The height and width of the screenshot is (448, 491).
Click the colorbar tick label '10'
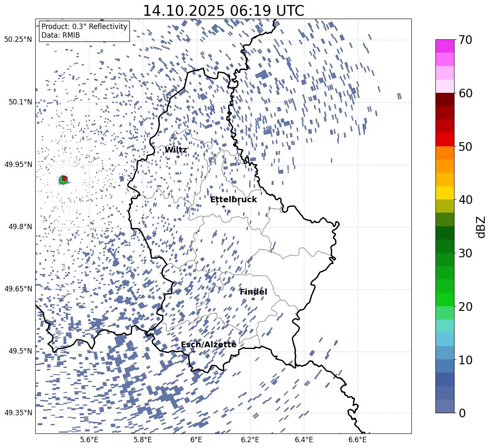465,360
